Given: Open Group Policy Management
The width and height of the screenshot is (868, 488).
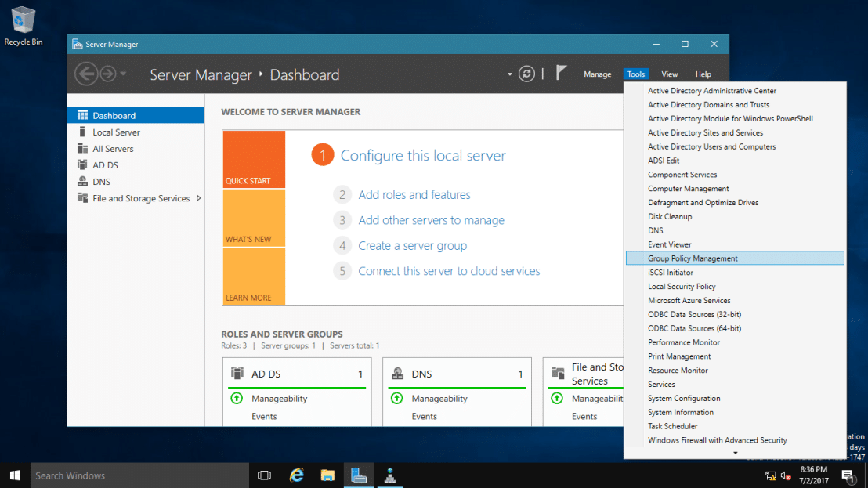Looking at the screenshot, I should click(x=735, y=258).
